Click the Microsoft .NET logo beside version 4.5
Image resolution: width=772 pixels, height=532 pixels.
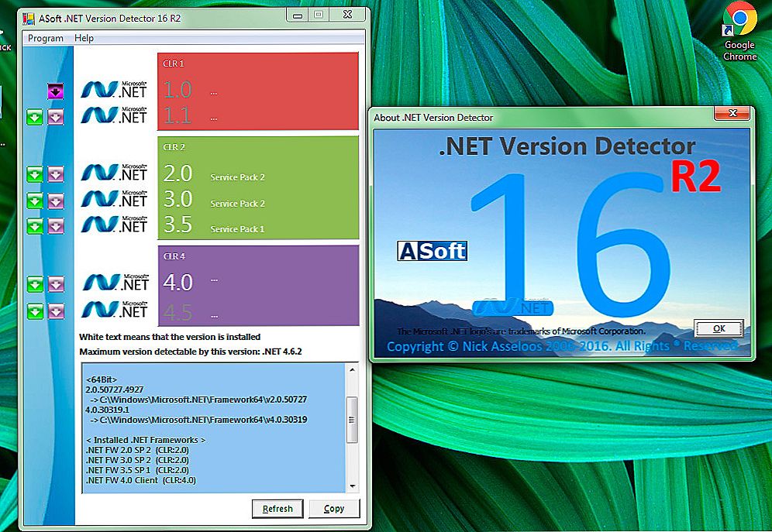coord(115,309)
